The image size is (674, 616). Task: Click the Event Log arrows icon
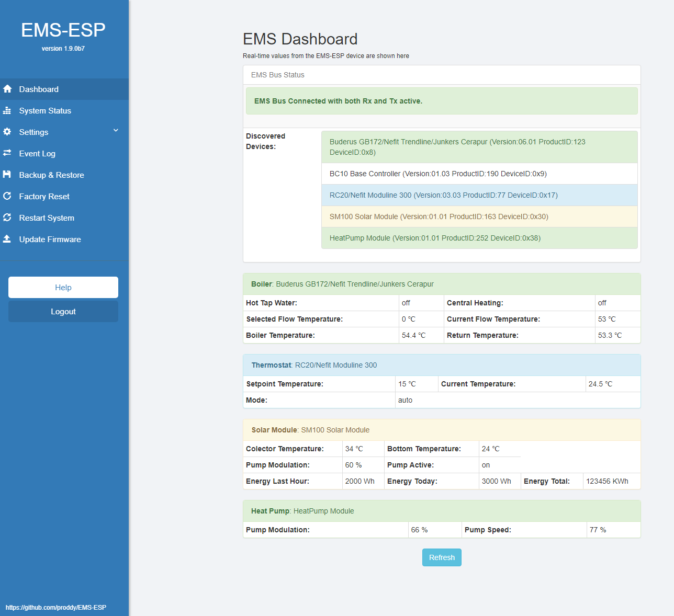pyautogui.click(x=7, y=153)
